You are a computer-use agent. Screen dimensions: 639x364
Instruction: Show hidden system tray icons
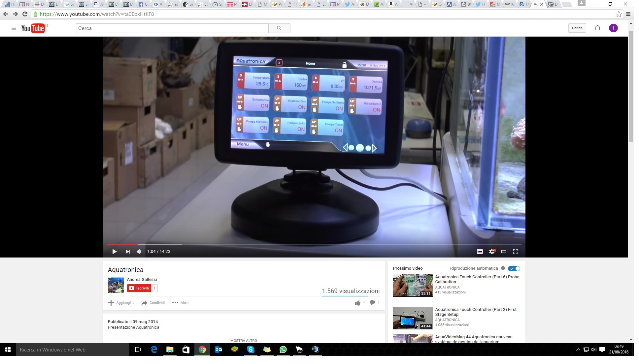point(578,349)
